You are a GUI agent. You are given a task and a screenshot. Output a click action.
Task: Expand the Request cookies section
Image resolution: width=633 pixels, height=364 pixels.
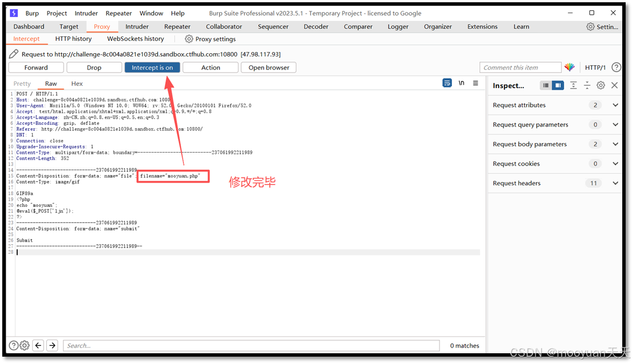(615, 163)
